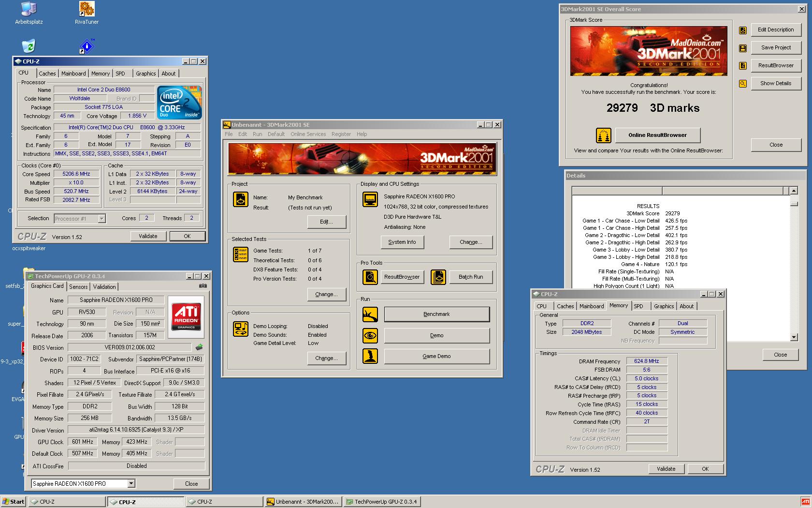The image size is (812, 508).
Task: Click the ResultBrowser icon in score window
Action: click(x=743, y=66)
